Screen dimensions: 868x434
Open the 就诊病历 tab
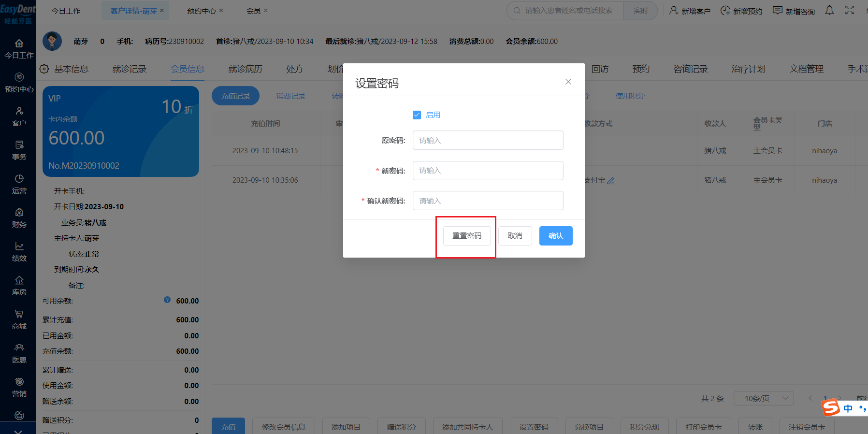point(246,69)
